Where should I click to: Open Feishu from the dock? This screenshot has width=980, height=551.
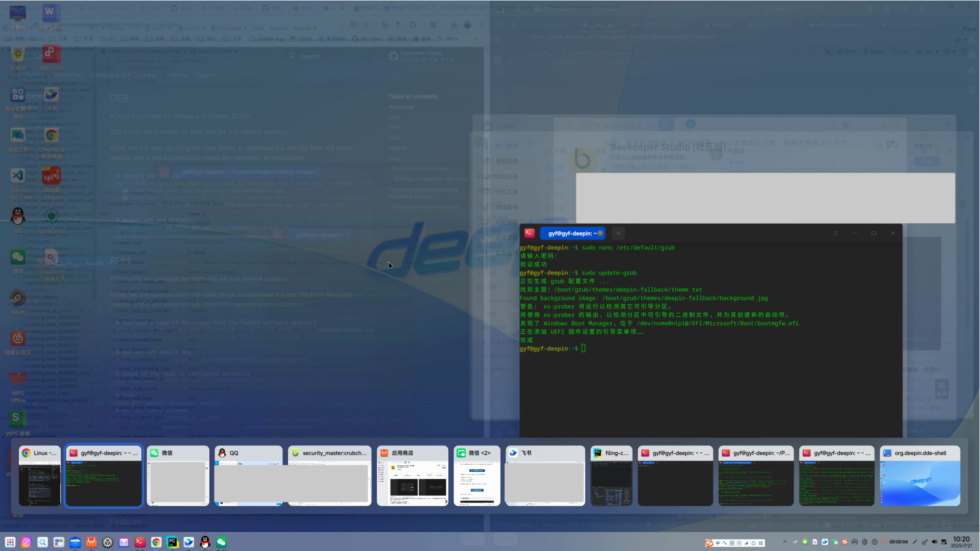point(189,542)
